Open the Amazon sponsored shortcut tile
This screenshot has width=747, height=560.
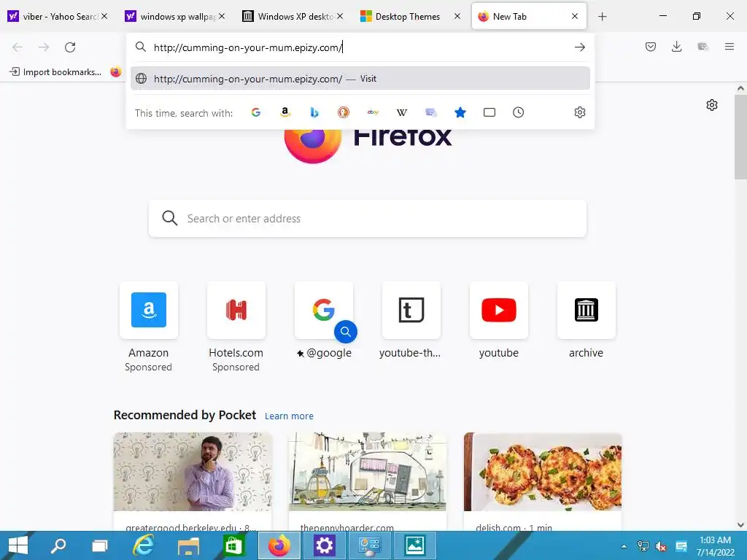point(149,310)
